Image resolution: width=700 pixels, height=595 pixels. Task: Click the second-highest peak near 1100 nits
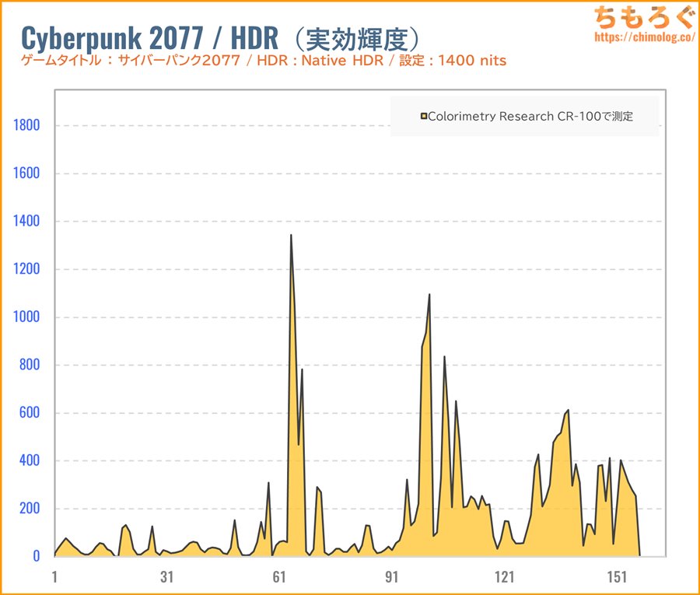[x=429, y=295]
